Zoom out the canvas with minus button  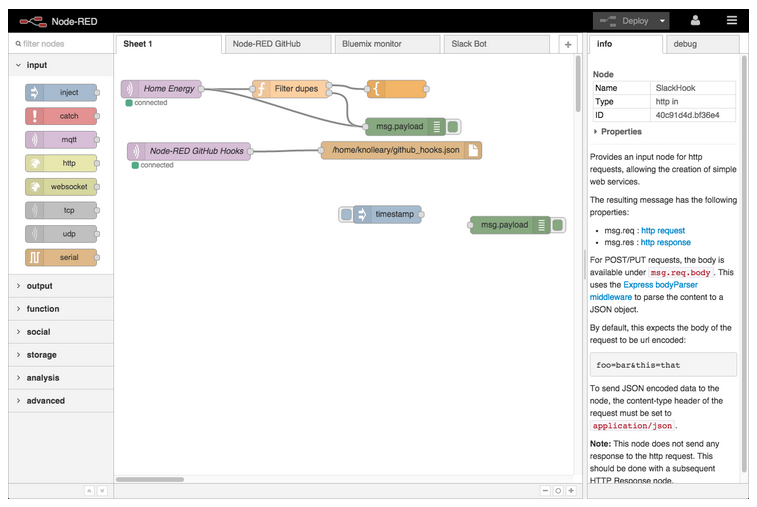pos(545,491)
